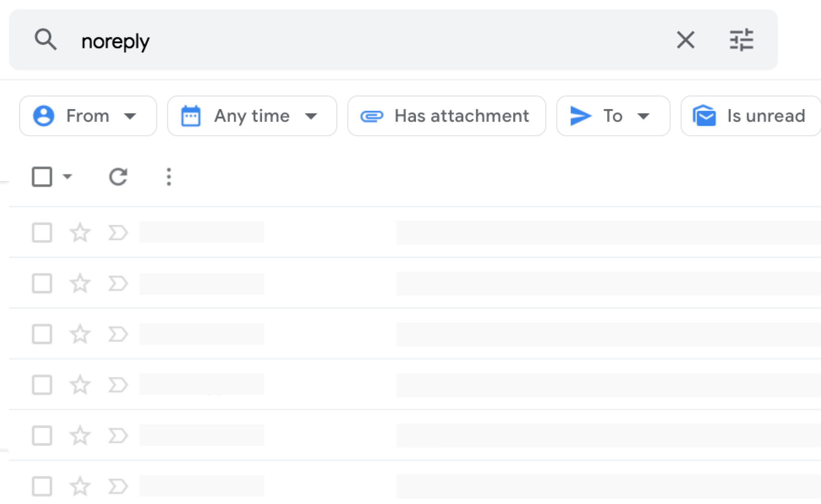Tick the select-all checkbox
The image size is (821, 504).
(42, 177)
